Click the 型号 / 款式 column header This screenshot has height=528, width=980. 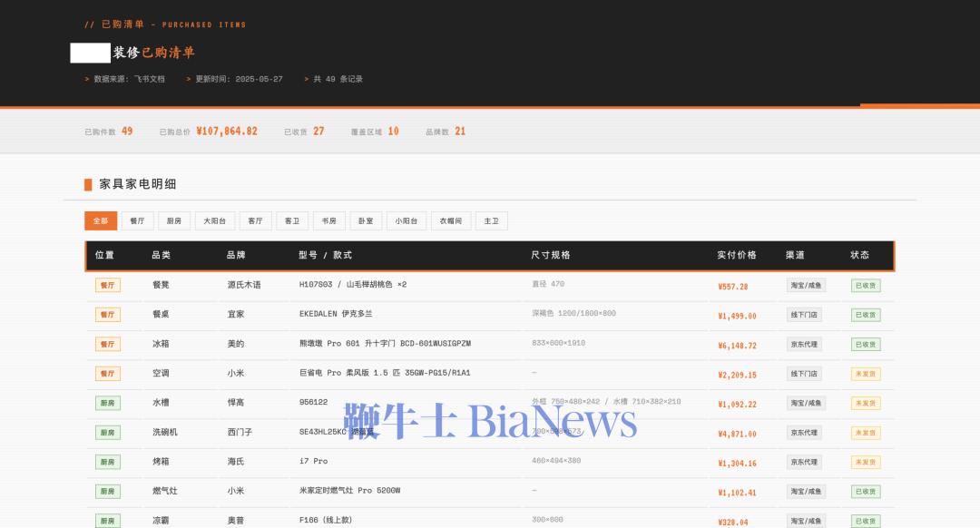pos(325,255)
